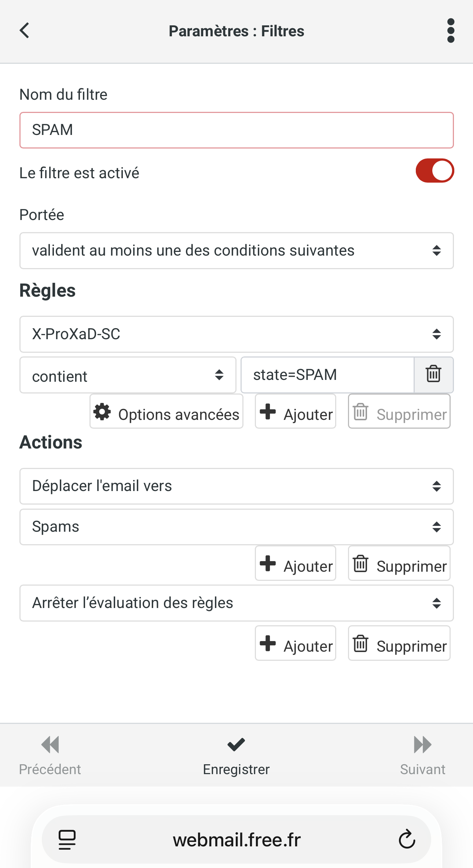Select destination folder in Spams dropdown
Image resolution: width=473 pixels, height=868 pixels.
click(x=236, y=527)
